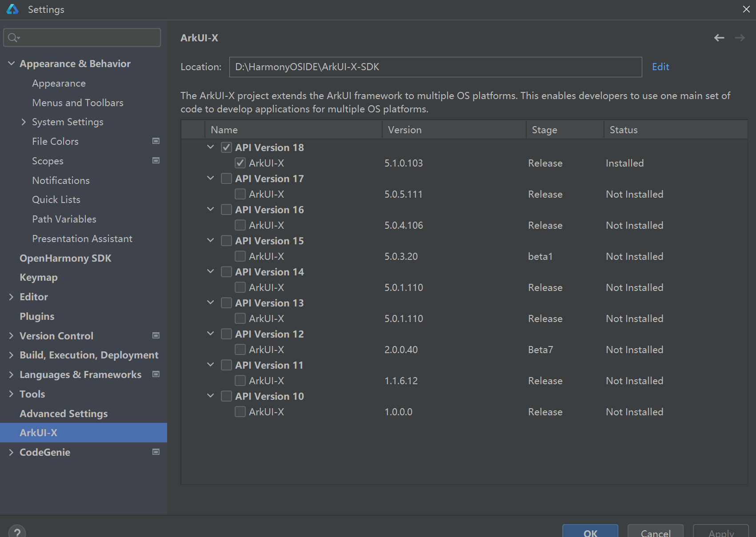Check ArkUI-X 5.0.4.106 checkbox
756x537 pixels.
pyautogui.click(x=240, y=225)
